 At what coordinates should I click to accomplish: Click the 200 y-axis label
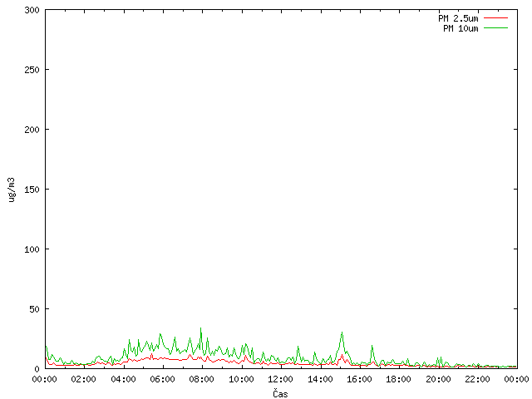pos(32,130)
